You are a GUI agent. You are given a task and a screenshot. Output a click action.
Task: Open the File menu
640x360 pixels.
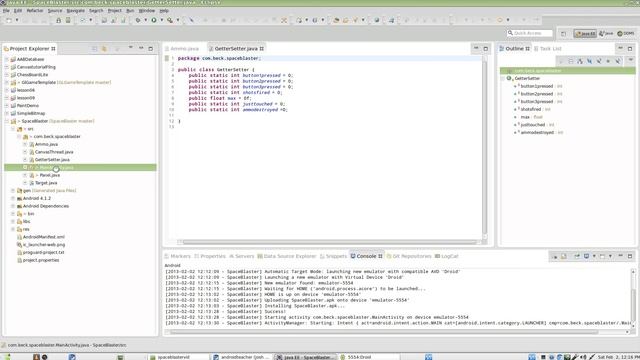[6, 10]
